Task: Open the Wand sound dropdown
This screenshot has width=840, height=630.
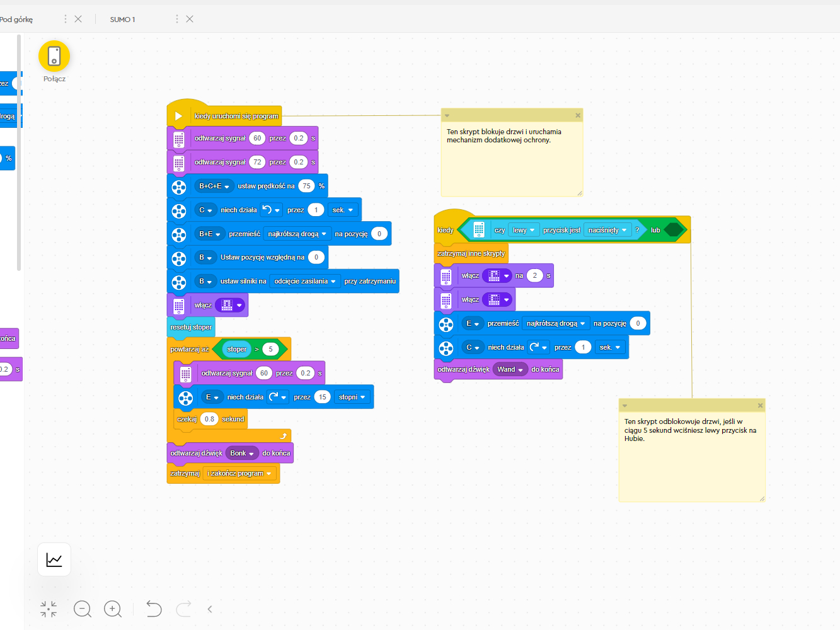Action: coord(510,369)
